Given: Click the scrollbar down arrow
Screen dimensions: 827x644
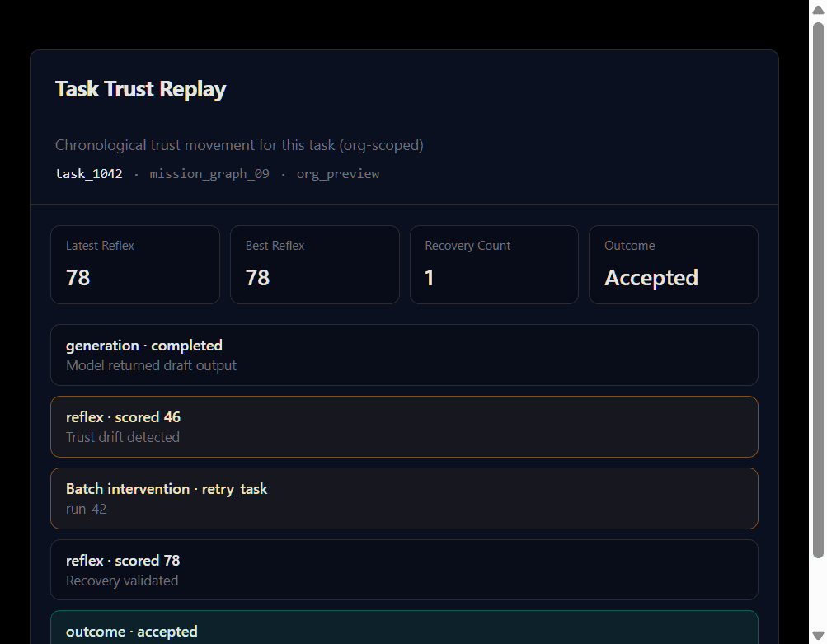Looking at the screenshot, I should click(x=817, y=635).
